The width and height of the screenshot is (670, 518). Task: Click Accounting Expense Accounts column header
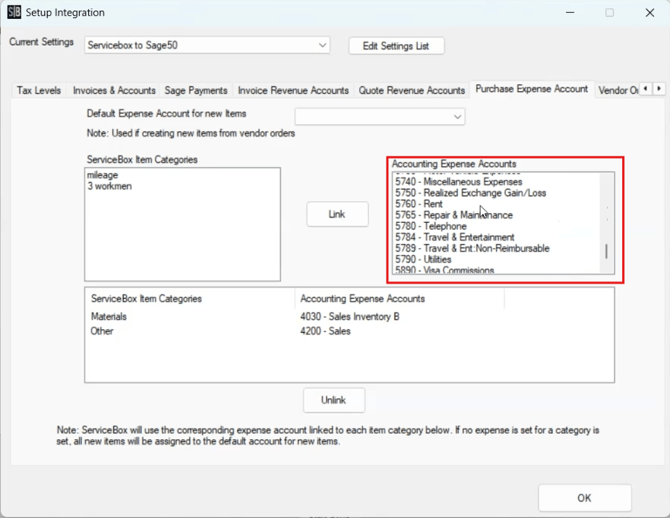[x=362, y=299]
